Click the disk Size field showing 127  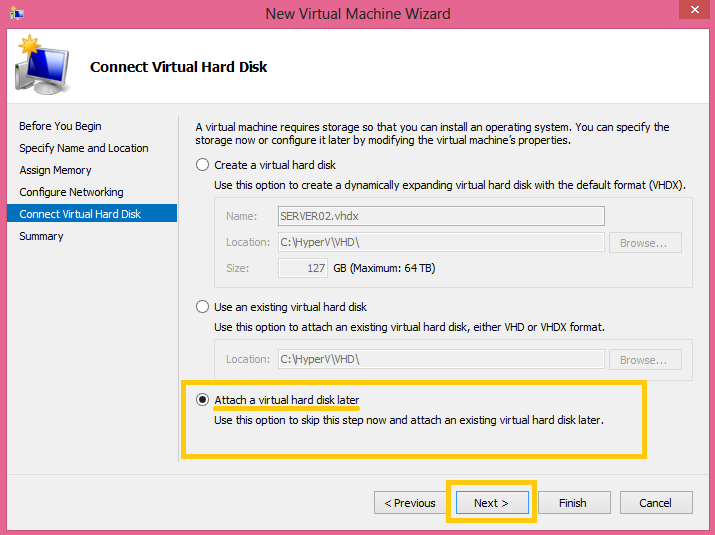tap(303, 268)
